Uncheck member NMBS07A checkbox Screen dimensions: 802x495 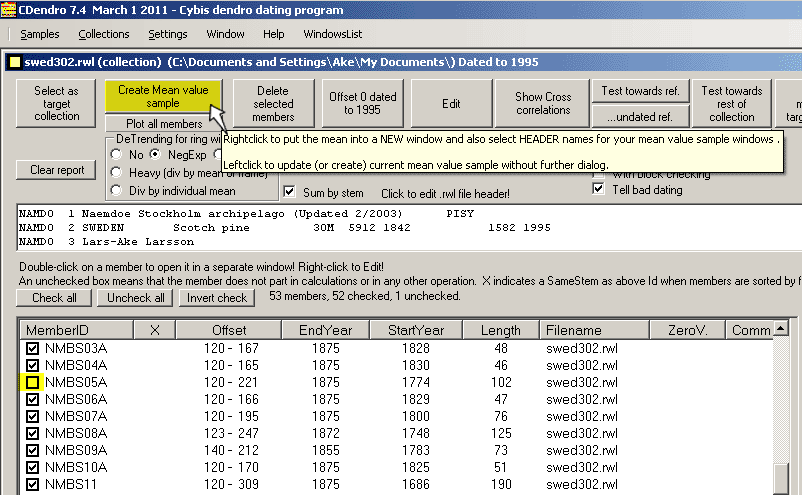tap(32, 416)
